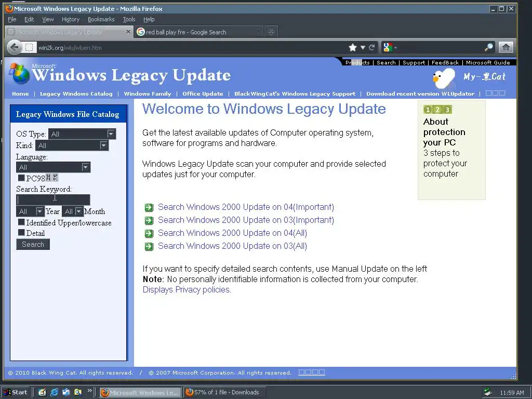Open the Help menu
The image size is (532, 399).
(149, 19)
